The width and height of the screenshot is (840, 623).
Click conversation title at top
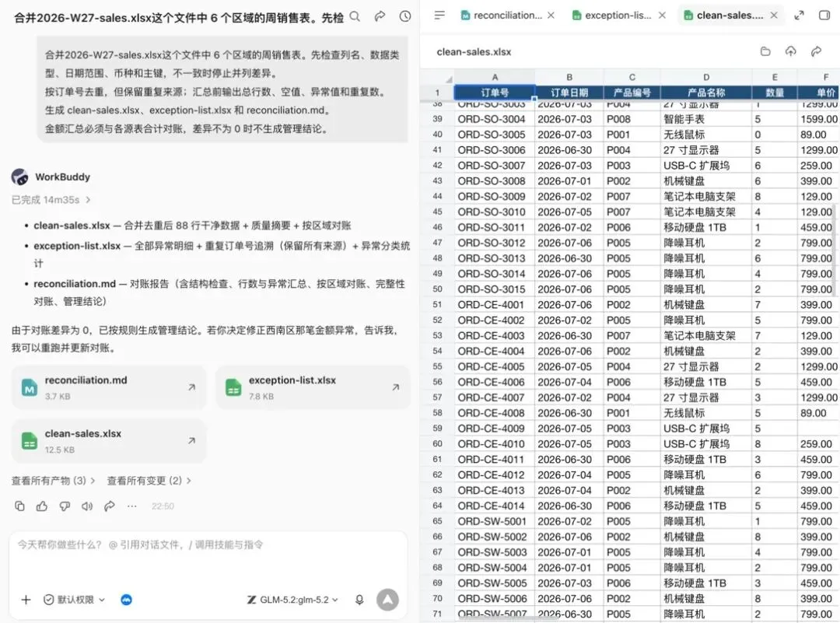[178, 18]
